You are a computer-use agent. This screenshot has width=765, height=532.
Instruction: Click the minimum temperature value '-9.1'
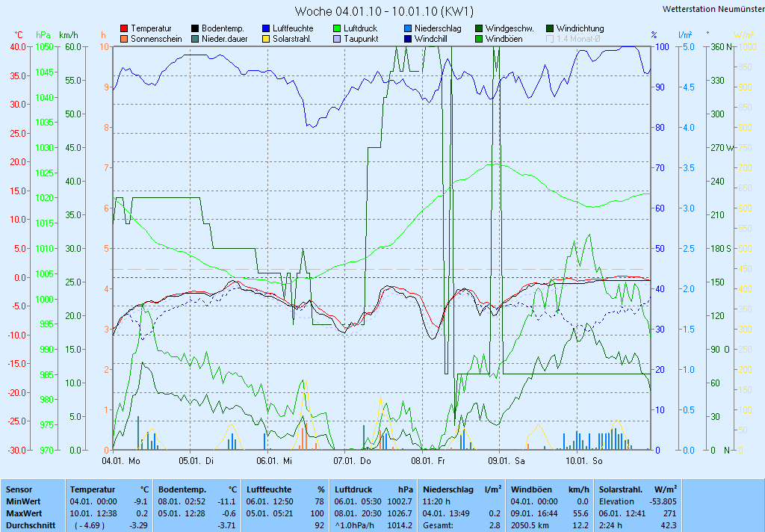point(140,502)
